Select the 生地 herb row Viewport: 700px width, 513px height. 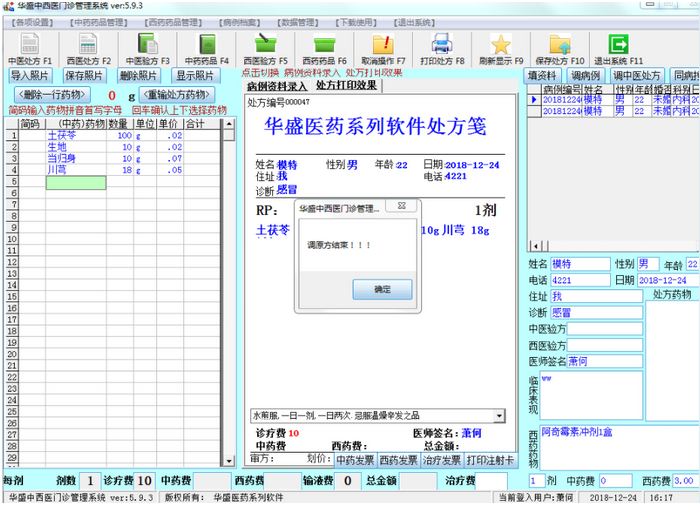click(x=113, y=147)
